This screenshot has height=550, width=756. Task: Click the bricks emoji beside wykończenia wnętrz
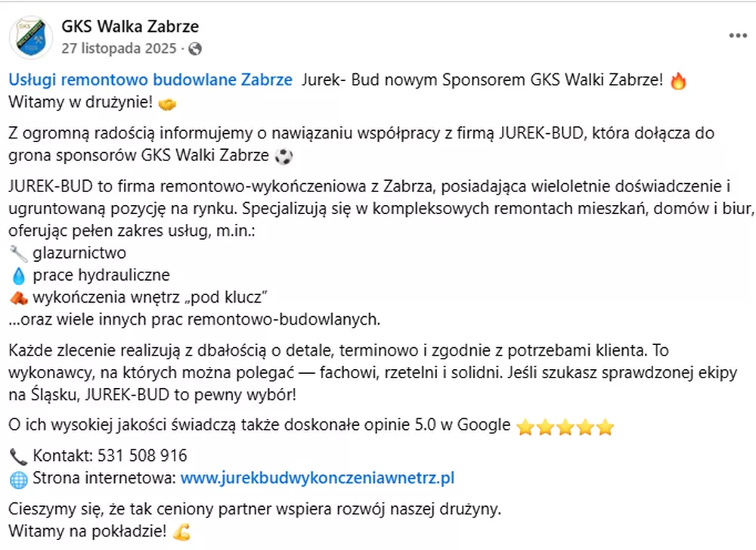pos(18,297)
